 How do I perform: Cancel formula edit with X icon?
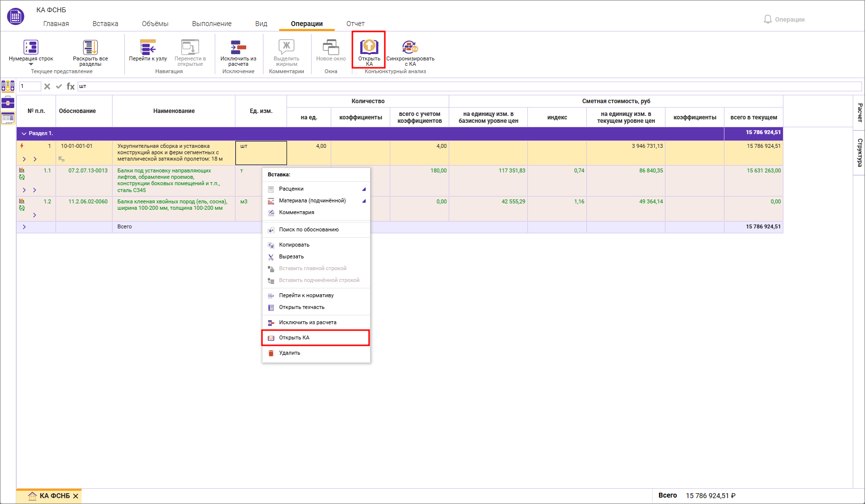pos(47,86)
